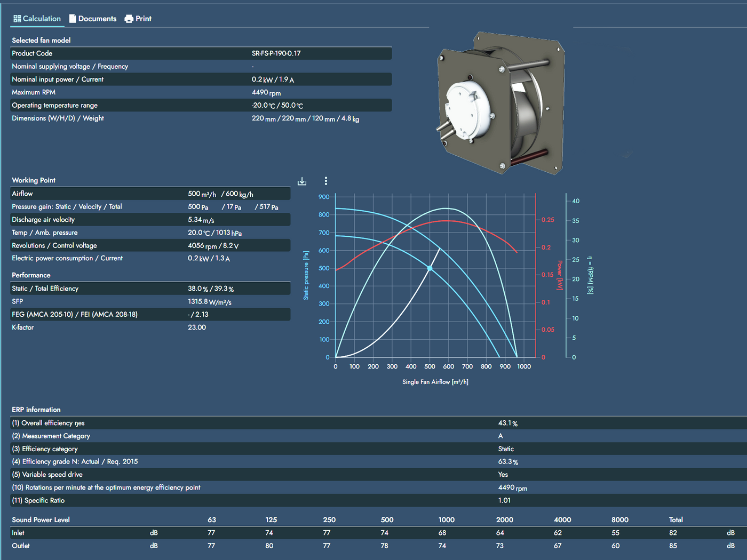Click the Inlet value under 1000 column
The width and height of the screenshot is (747, 560).
[x=442, y=533]
